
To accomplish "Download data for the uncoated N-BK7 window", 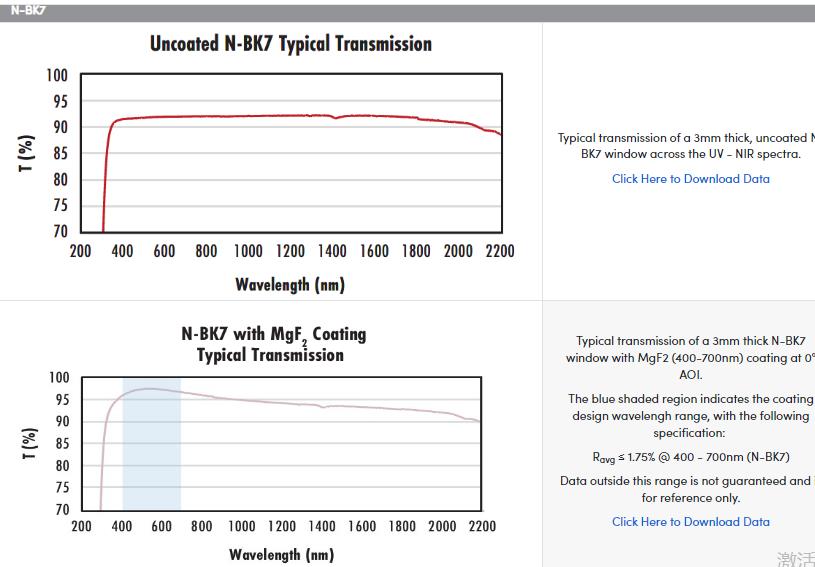I will pyautogui.click(x=690, y=179).
